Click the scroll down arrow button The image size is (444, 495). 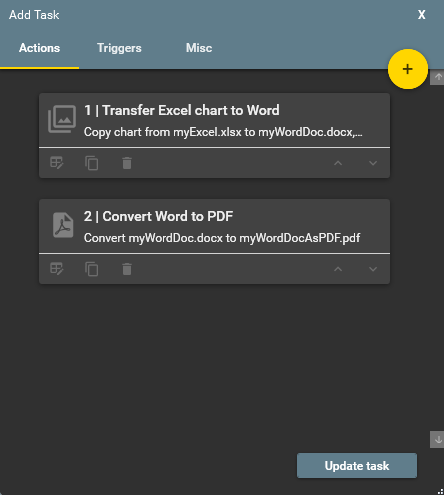[437, 440]
